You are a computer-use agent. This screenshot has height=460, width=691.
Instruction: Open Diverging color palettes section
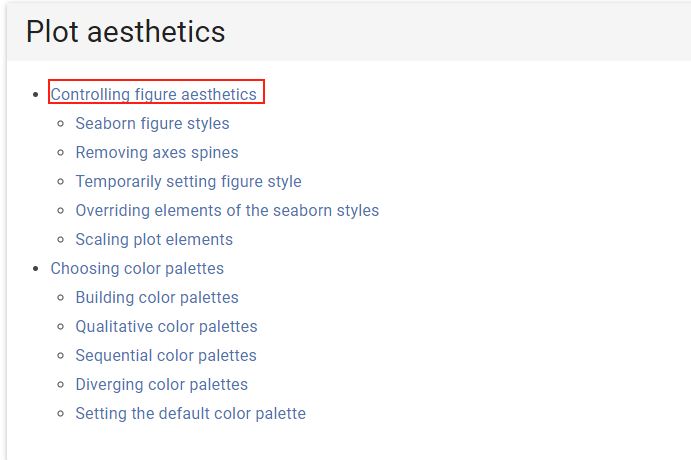pyautogui.click(x=161, y=385)
